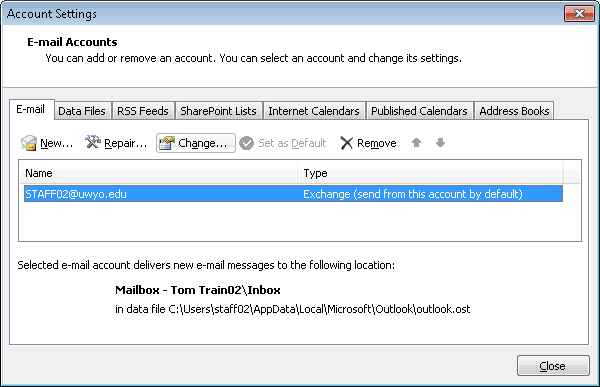Viewport: 600px width, 387px height.
Task: Open the Published Calendars tab
Action: click(419, 111)
